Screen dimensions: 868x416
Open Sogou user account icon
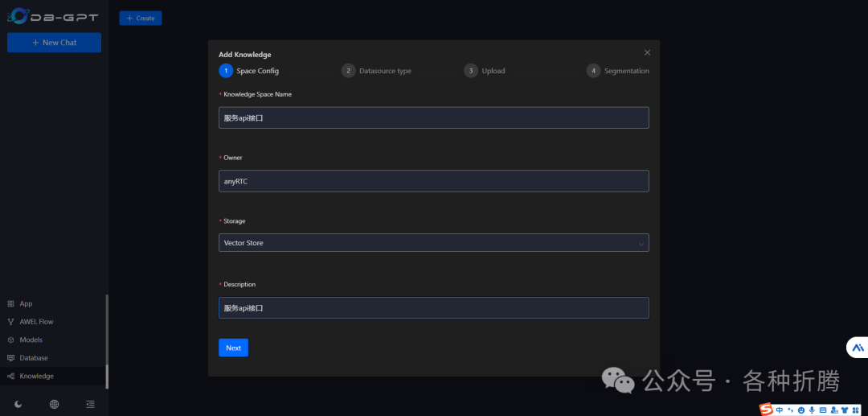pyautogui.click(x=834, y=410)
